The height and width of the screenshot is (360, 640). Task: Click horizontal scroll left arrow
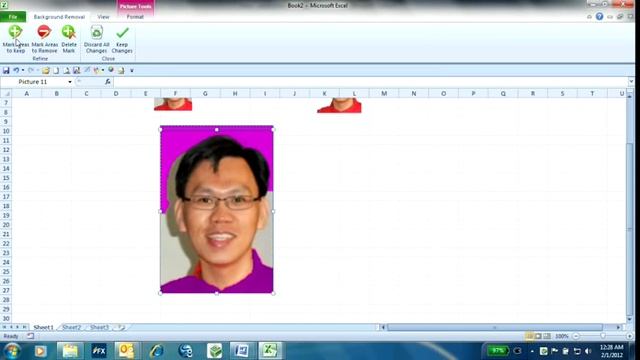click(x=382, y=327)
